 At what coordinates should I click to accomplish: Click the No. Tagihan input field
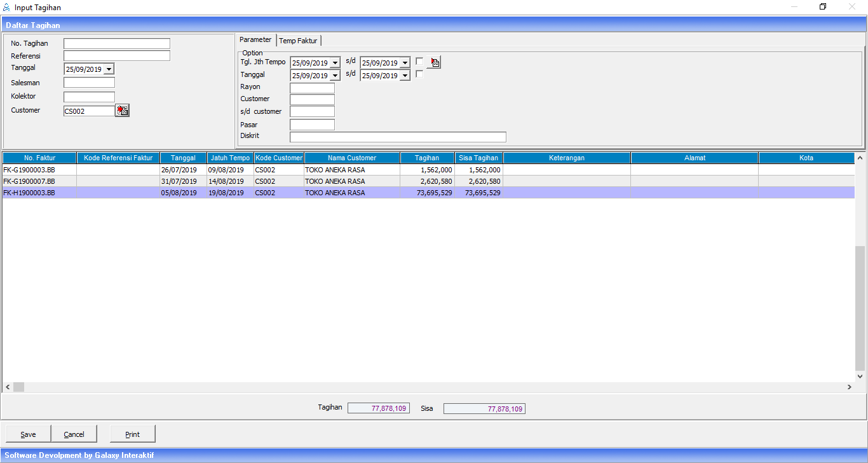click(117, 44)
